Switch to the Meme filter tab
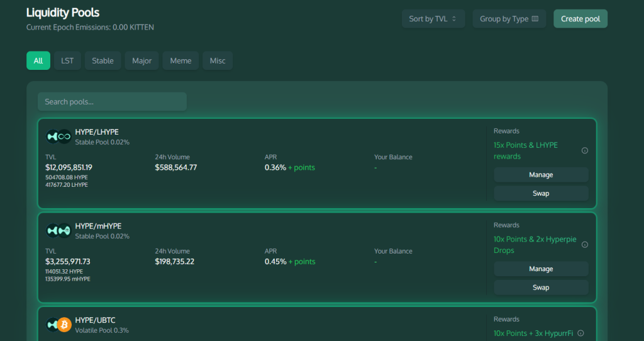 point(181,61)
